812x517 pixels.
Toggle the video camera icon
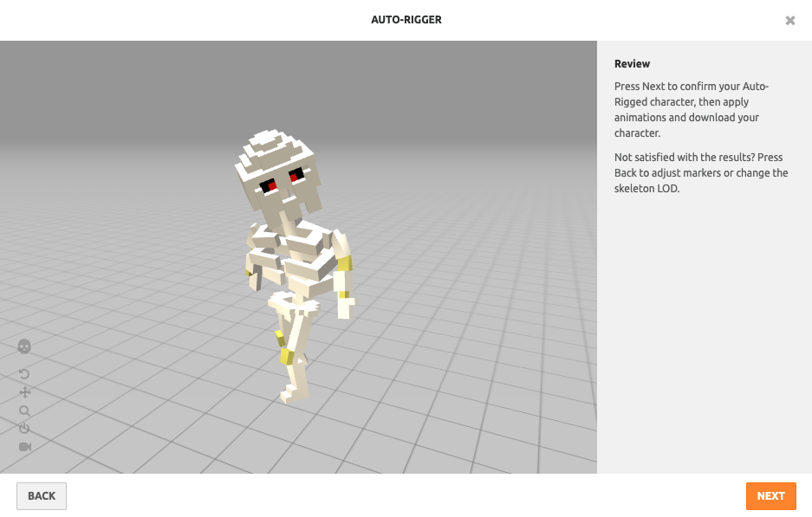24,447
